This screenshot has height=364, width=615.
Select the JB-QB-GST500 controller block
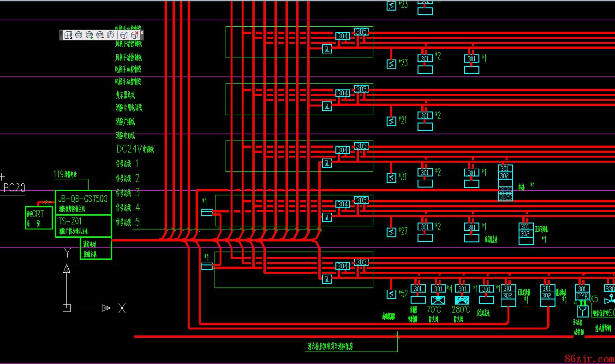coord(83,199)
